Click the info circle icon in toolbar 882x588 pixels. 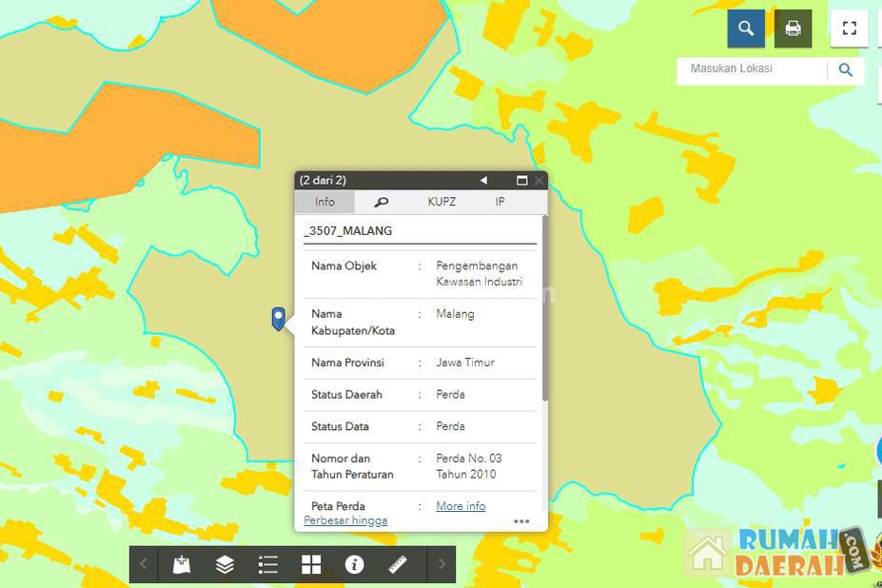(355, 564)
